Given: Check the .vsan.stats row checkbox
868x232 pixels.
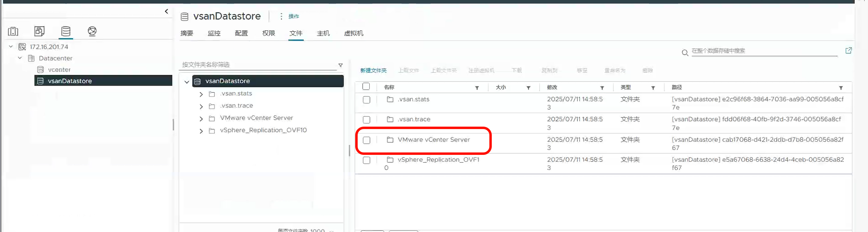Looking at the screenshot, I should 366,100.
